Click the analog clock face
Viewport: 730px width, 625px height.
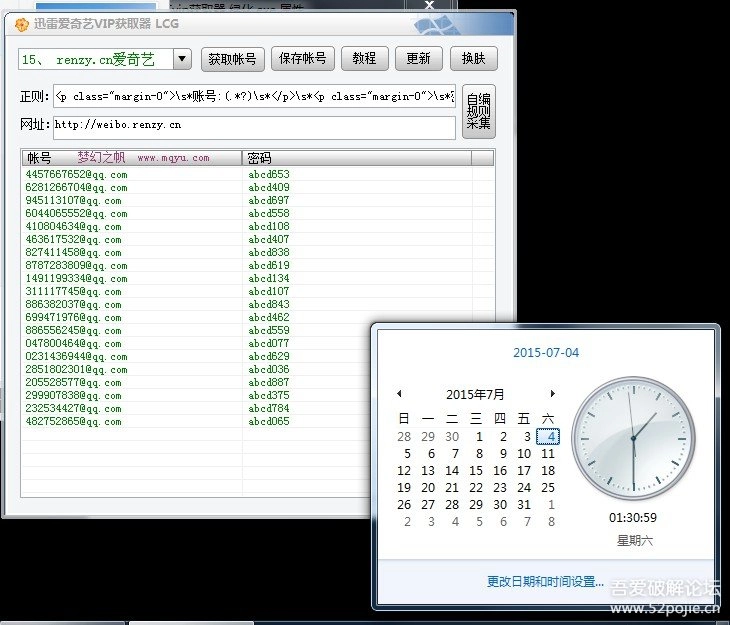pos(633,438)
